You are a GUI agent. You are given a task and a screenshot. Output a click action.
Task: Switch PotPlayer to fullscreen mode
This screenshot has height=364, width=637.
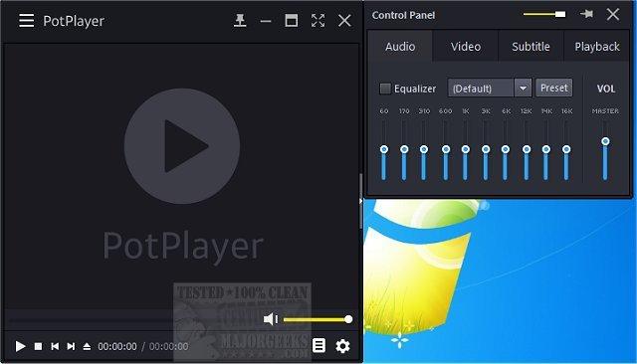[318, 20]
